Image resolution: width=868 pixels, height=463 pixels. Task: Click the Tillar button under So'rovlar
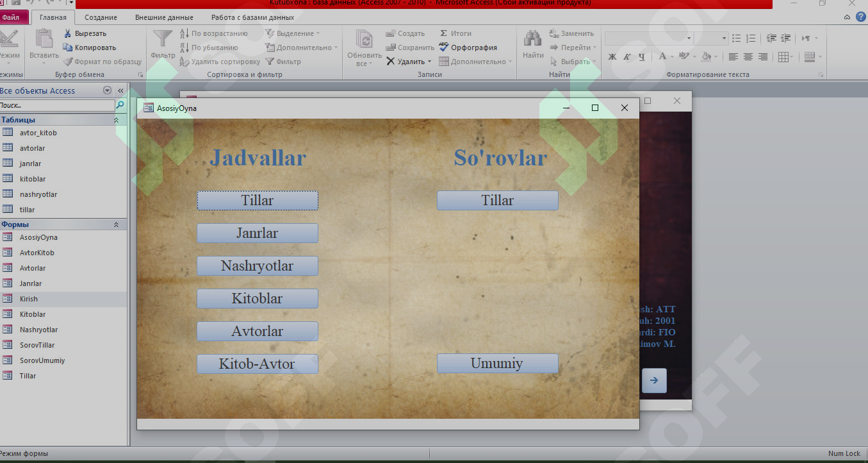pyautogui.click(x=497, y=201)
